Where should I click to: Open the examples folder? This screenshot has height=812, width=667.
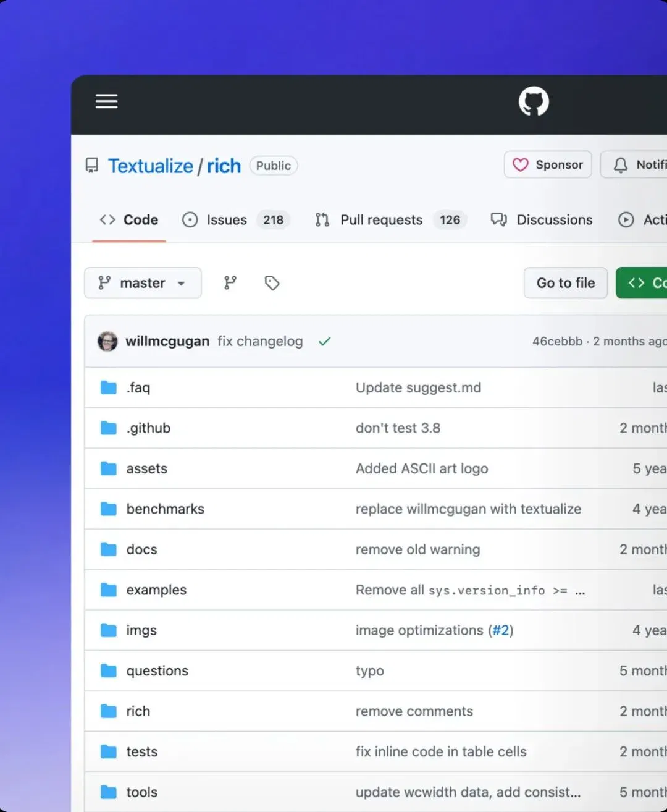point(156,590)
